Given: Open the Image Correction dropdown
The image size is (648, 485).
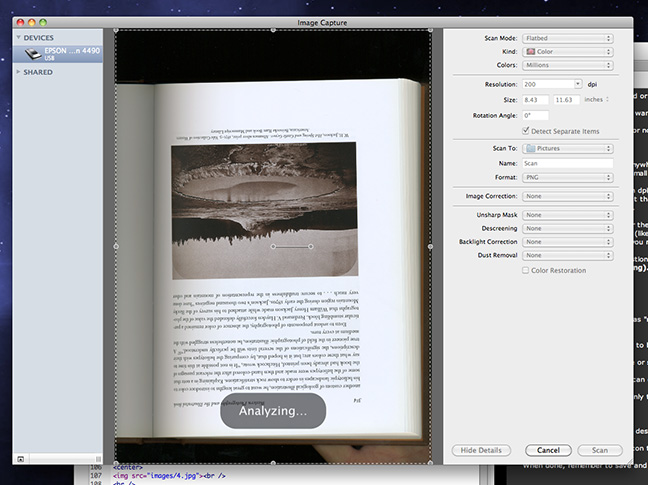Looking at the screenshot, I should click(x=567, y=196).
